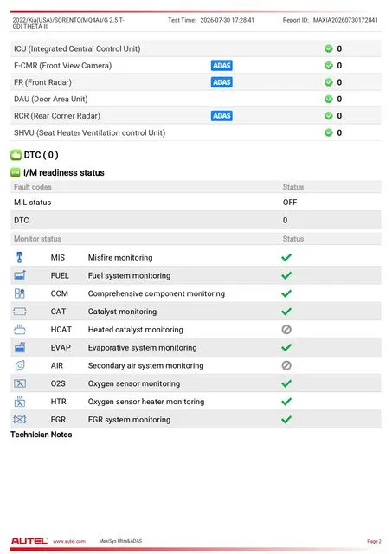Select the DAU (Door Area Unit) row

tap(196, 99)
